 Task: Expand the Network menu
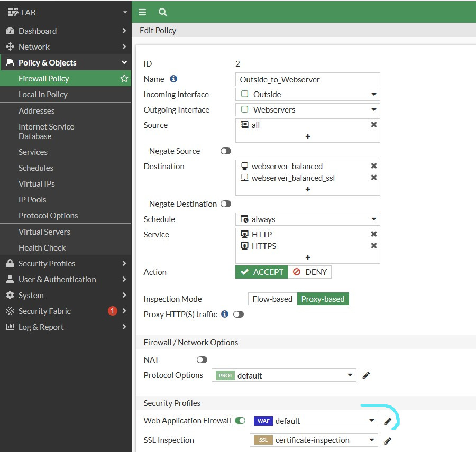pos(66,47)
